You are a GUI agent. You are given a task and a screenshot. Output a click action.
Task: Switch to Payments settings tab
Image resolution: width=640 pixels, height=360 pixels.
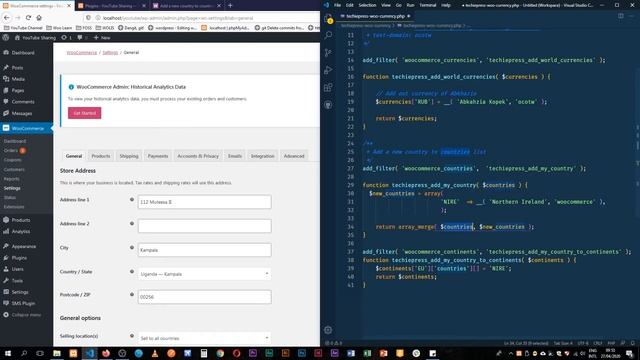point(158,156)
